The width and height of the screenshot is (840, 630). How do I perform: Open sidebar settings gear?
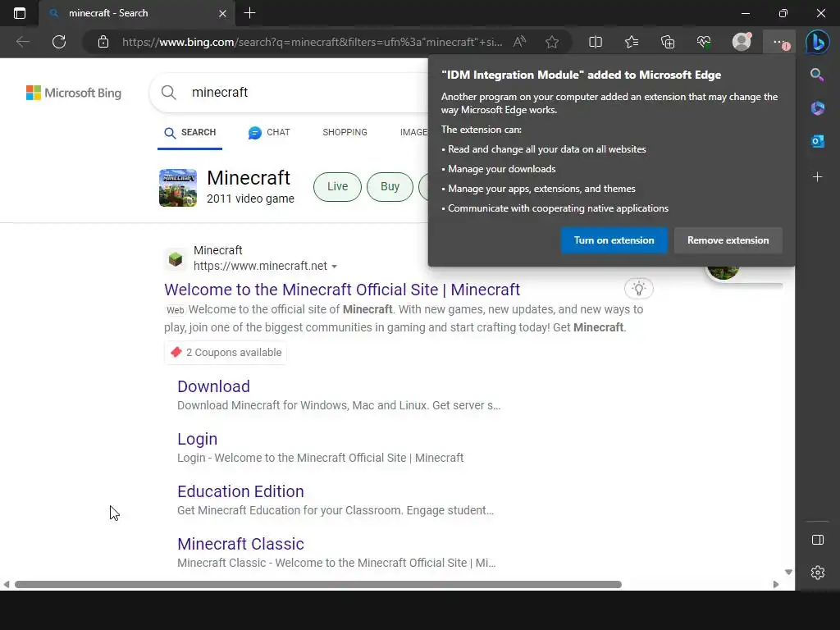pyautogui.click(x=818, y=573)
